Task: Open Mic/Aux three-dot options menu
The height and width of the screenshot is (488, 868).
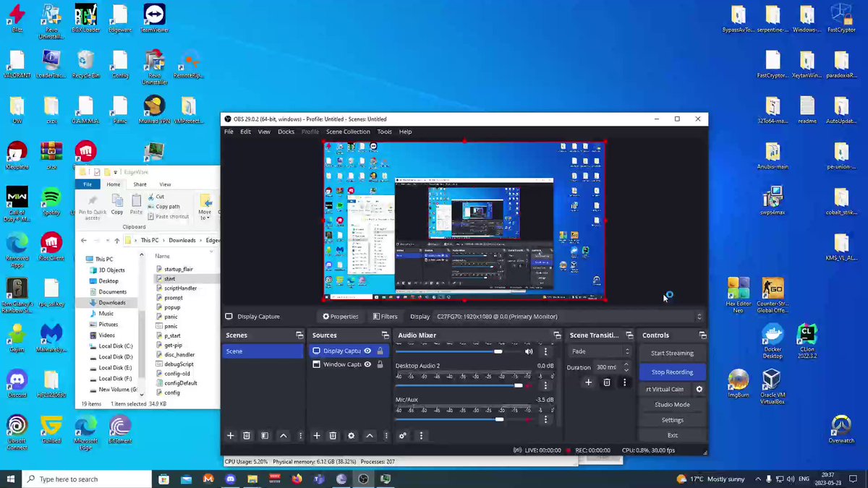Action: pyautogui.click(x=545, y=419)
